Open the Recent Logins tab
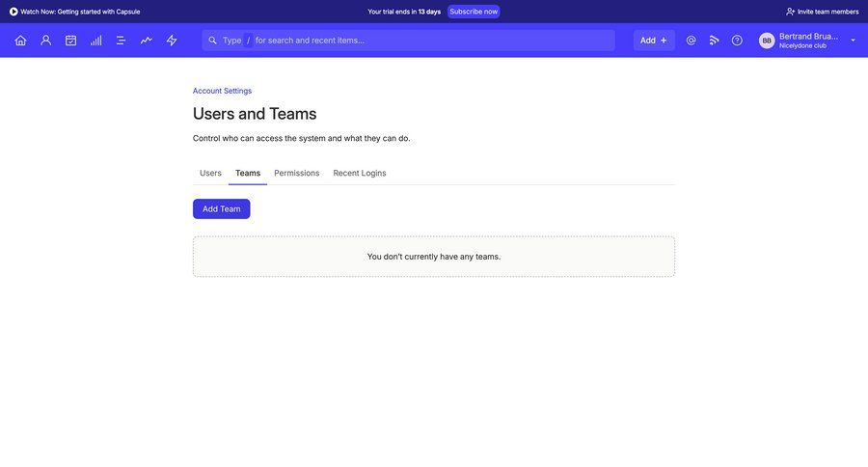 coord(359,174)
